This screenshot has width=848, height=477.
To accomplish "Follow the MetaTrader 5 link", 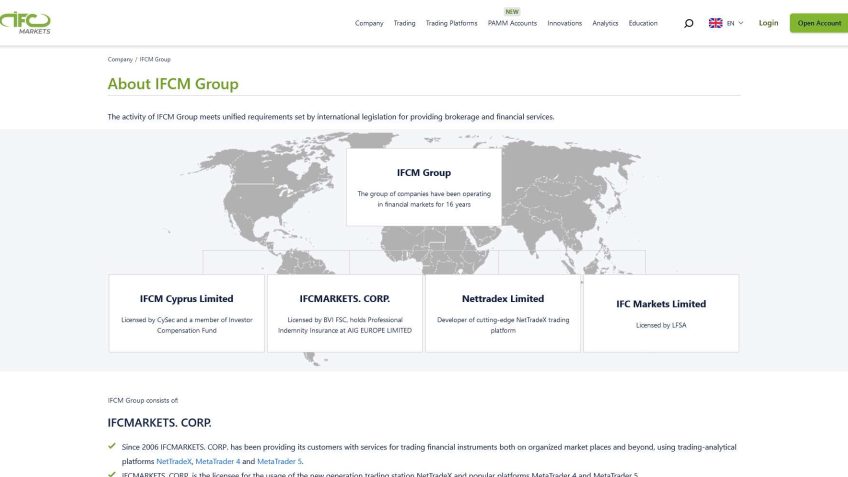I will pyautogui.click(x=279, y=461).
